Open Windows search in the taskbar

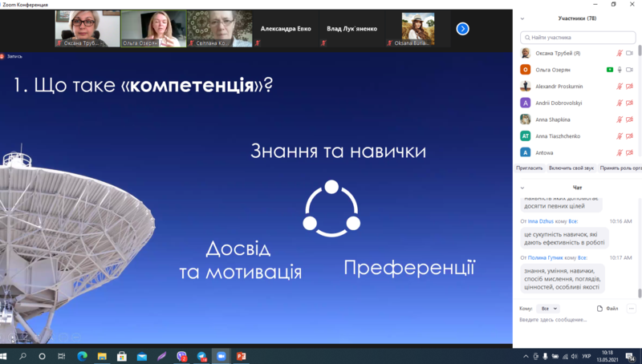tap(22, 356)
